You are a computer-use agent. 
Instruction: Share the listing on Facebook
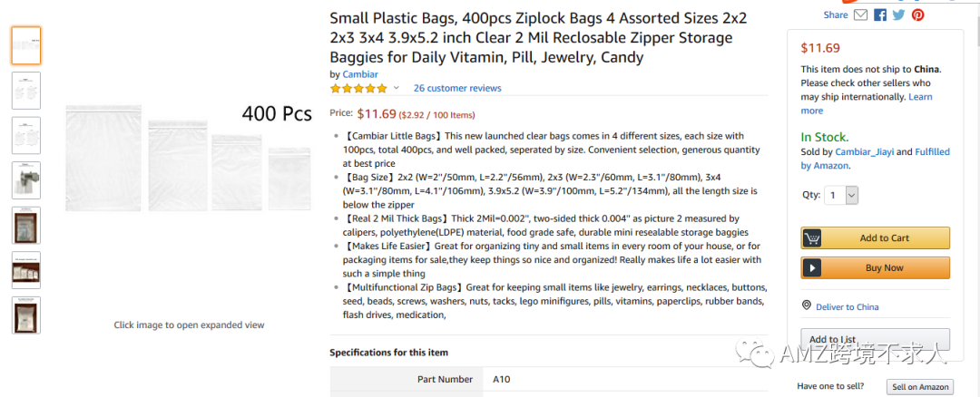[x=879, y=15]
